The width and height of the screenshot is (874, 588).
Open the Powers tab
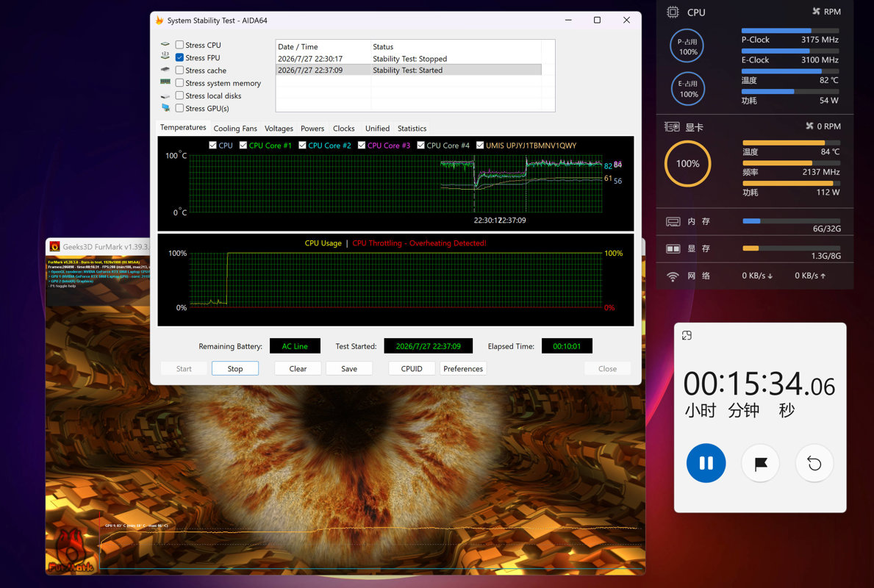pyautogui.click(x=312, y=128)
